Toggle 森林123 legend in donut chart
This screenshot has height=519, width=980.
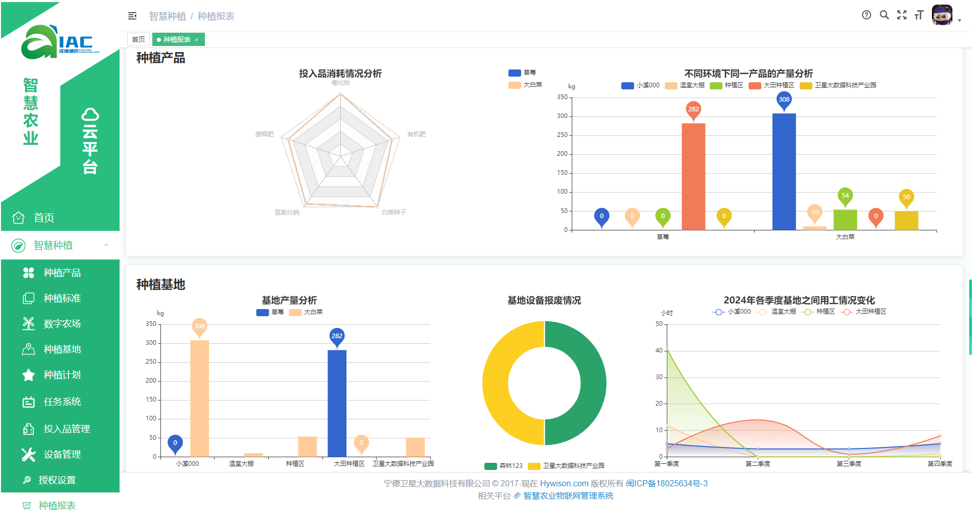504,466
